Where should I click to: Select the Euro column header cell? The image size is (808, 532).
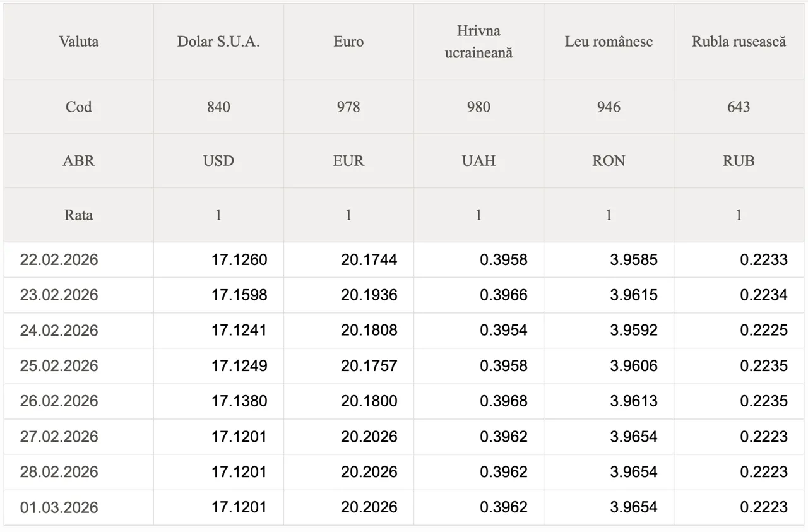pyautogui.click(x=348, y=42)
